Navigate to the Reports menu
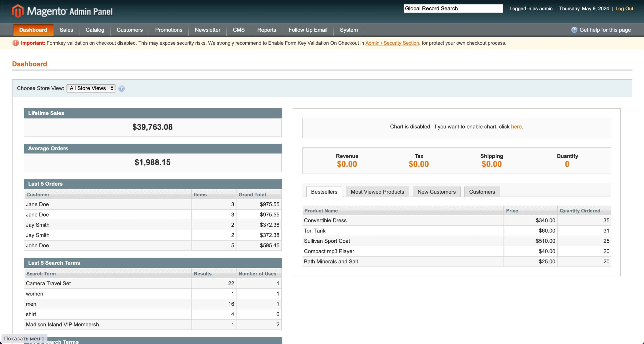Screen dimensions: 644x344 [266, 30]
